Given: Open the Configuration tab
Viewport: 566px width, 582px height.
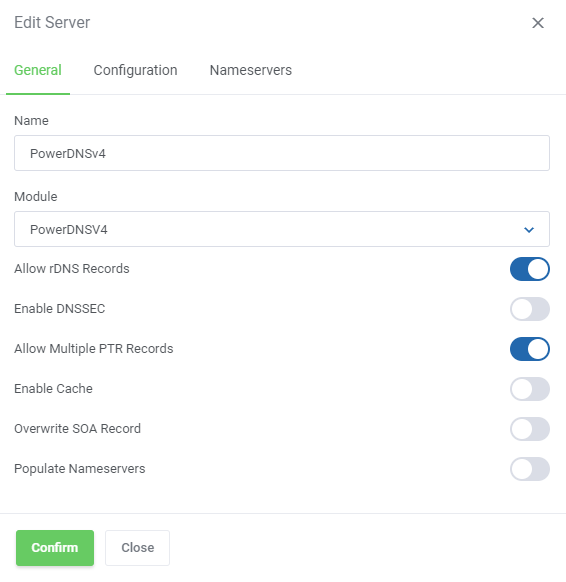Looking at the screenshot, I should (135, 70).
